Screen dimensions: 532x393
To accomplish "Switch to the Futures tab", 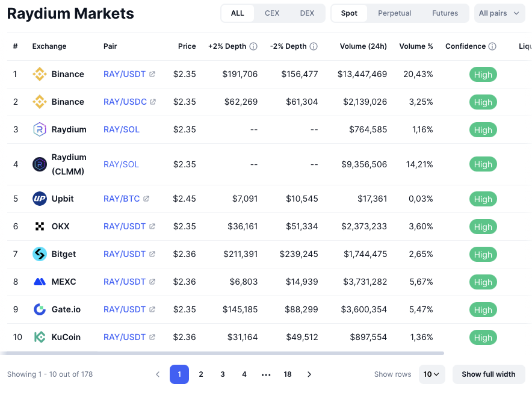I will pos(445,13).
